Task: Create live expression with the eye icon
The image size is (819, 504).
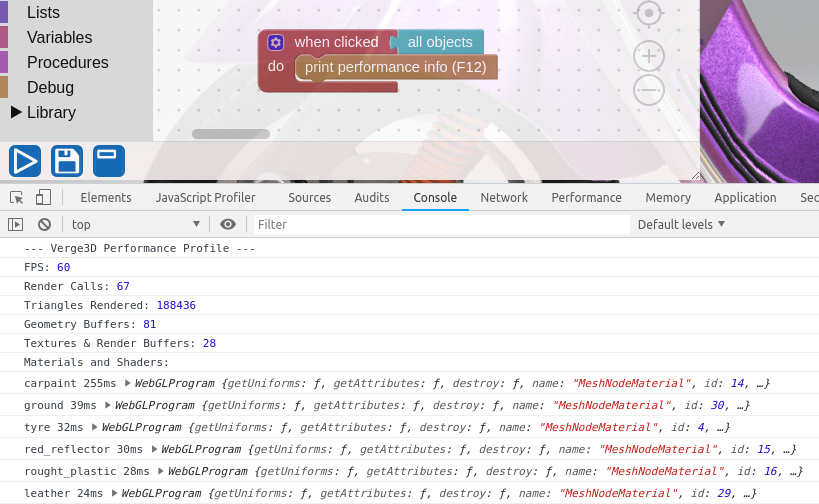Action: (x=228, y=225)
